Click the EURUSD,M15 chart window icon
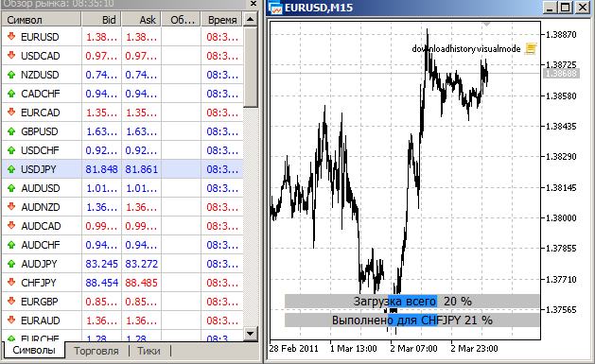Viewport: 595px width, 364px height. [x=275, y=8]
